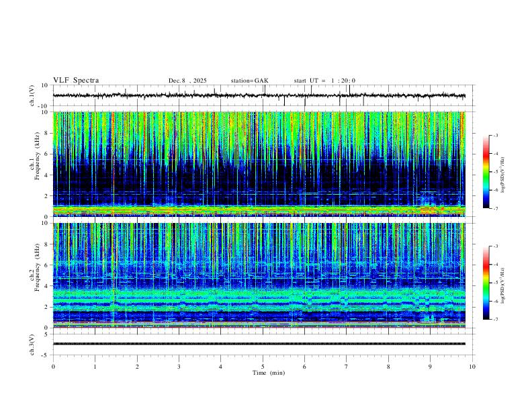The image size is (532, 411).
Task: Click time axis tick label "5"
Action: (263, 367)
